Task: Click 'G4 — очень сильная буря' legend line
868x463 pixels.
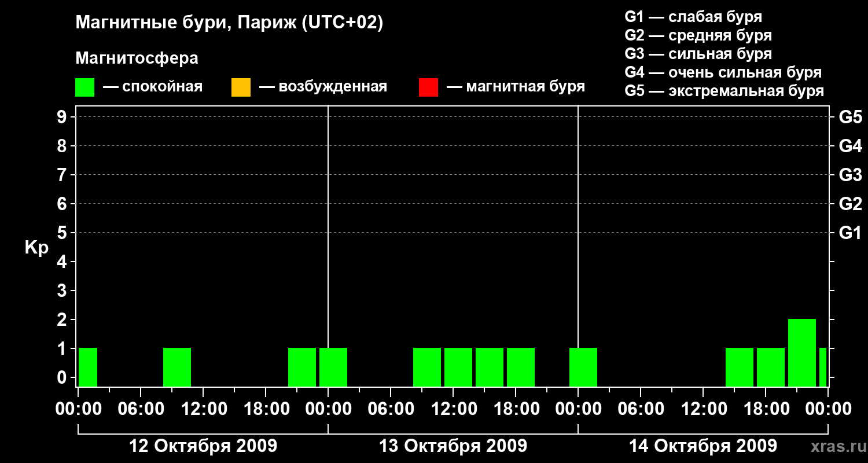Action: 723,72
